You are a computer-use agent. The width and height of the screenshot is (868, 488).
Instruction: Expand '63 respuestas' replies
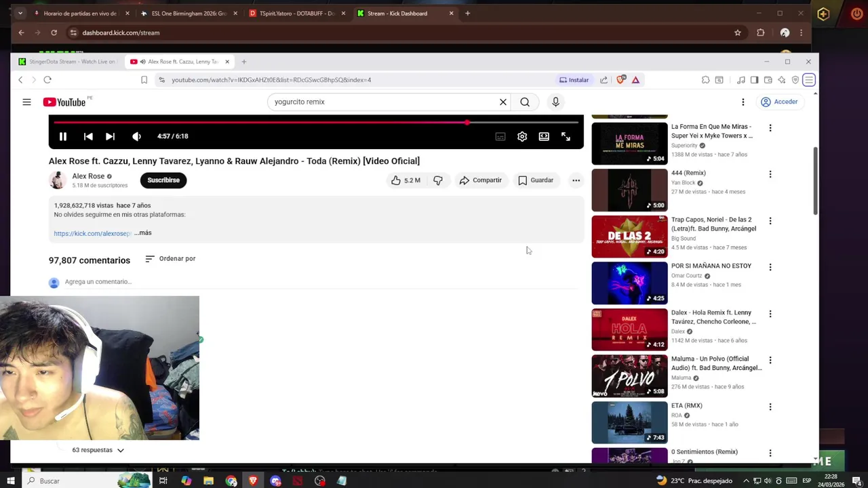pos(98,450)
